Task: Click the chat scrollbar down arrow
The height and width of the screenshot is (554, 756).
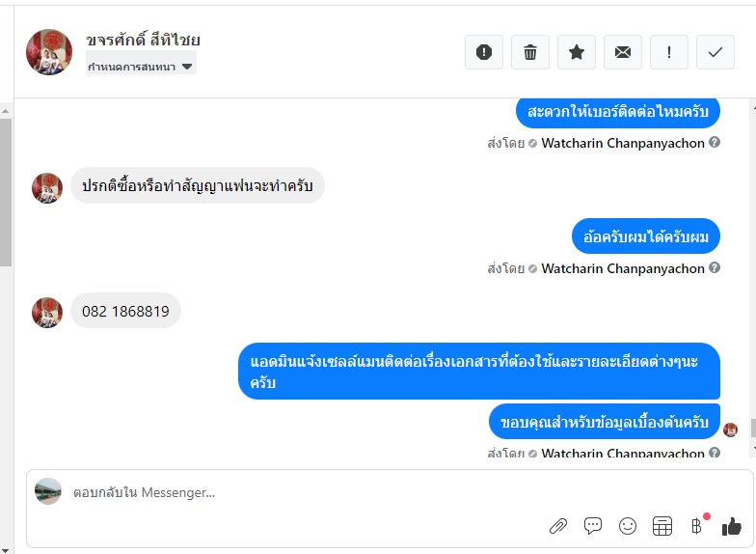Action: (x=749, y=449)
